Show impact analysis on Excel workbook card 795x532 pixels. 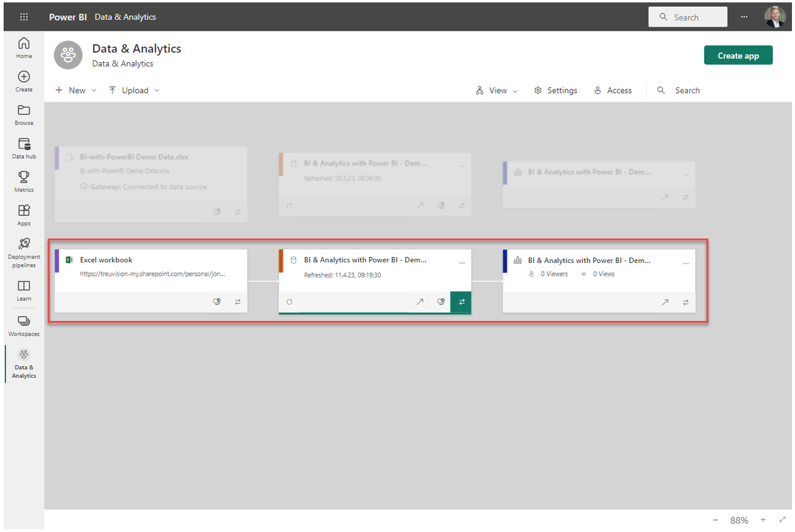[217, 302]
